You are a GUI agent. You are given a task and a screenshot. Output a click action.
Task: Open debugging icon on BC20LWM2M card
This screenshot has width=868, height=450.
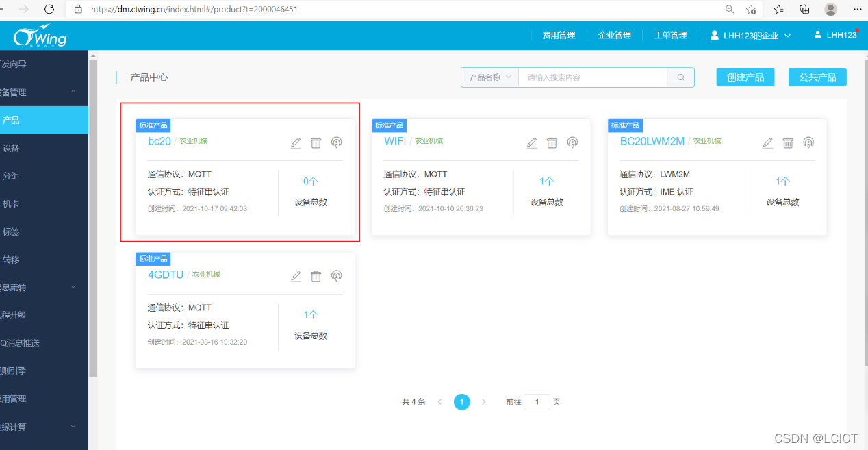coord(808,142)
